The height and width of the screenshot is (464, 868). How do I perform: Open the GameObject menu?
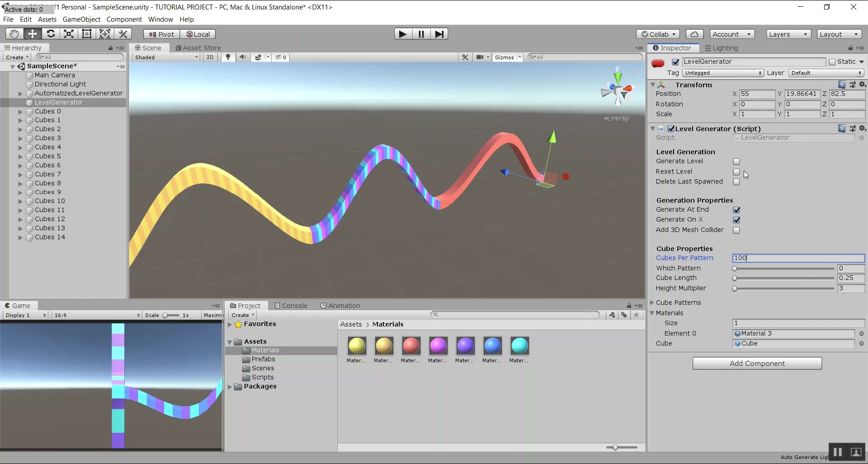[81, 19]
